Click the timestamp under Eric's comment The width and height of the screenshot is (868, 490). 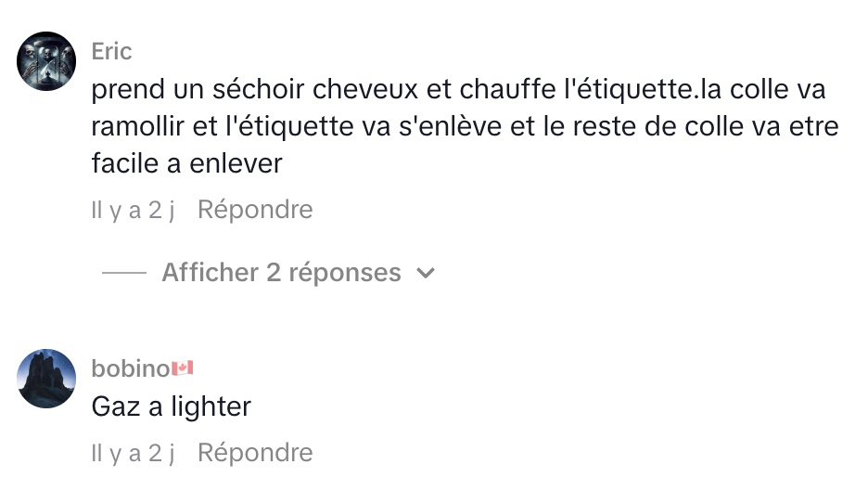coord(134,210)
